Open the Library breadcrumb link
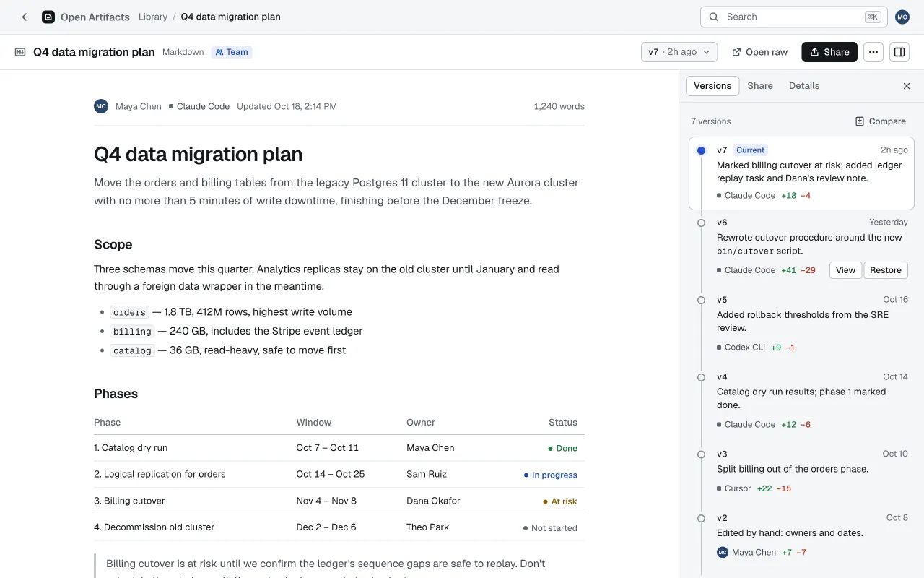The width and height of the screenshot is (924, 578). tap(153, 17)
